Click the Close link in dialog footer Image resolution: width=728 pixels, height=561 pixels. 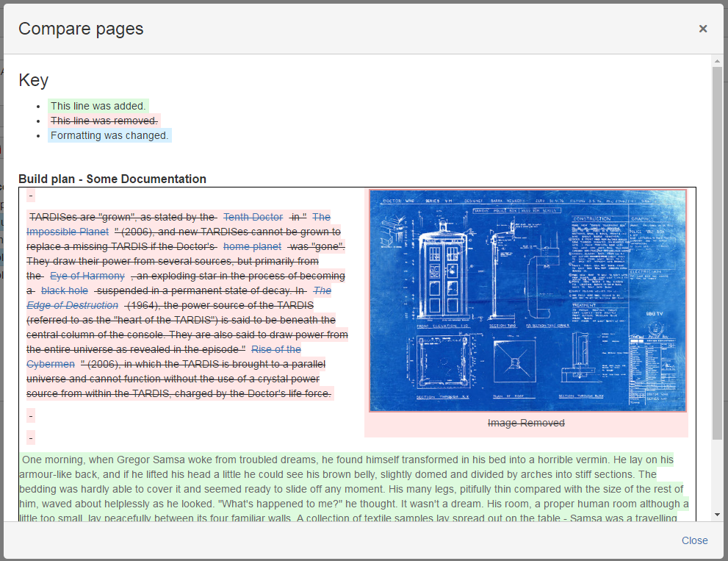pyautogui.click(x=694, y=540)
